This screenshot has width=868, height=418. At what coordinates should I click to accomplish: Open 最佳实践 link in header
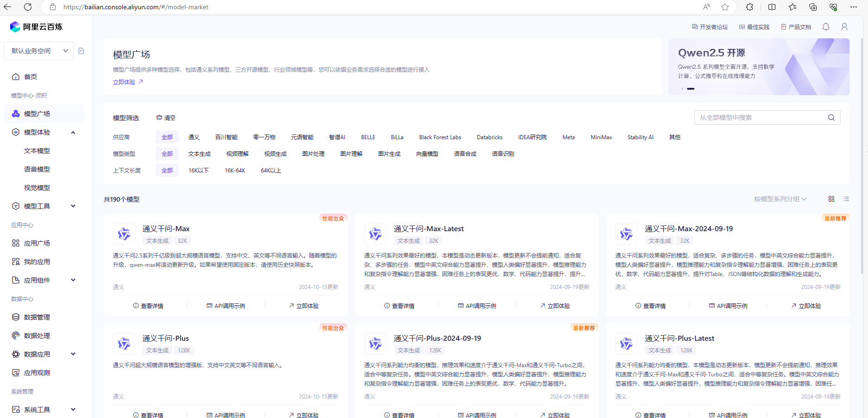coord(754,27)
